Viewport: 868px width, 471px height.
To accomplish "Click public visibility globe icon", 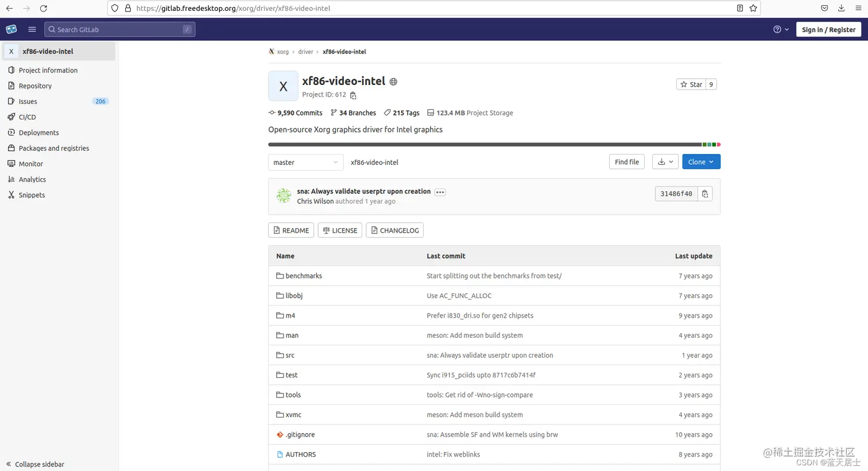I will point(393,82).
